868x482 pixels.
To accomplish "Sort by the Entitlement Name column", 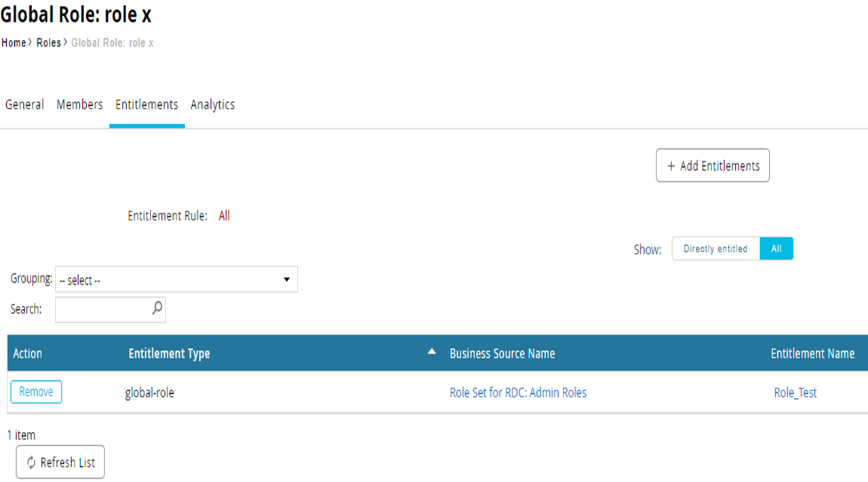I will coord(812,353).
